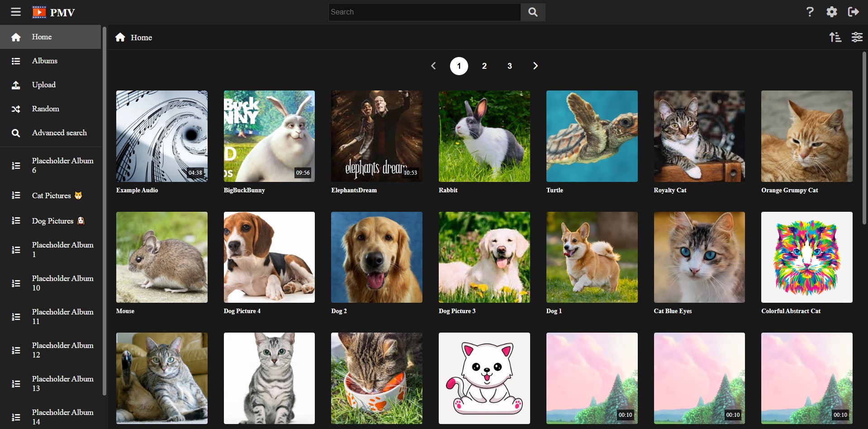
Task: Click the Albums list icon in the sidebar
Action: 16,61
